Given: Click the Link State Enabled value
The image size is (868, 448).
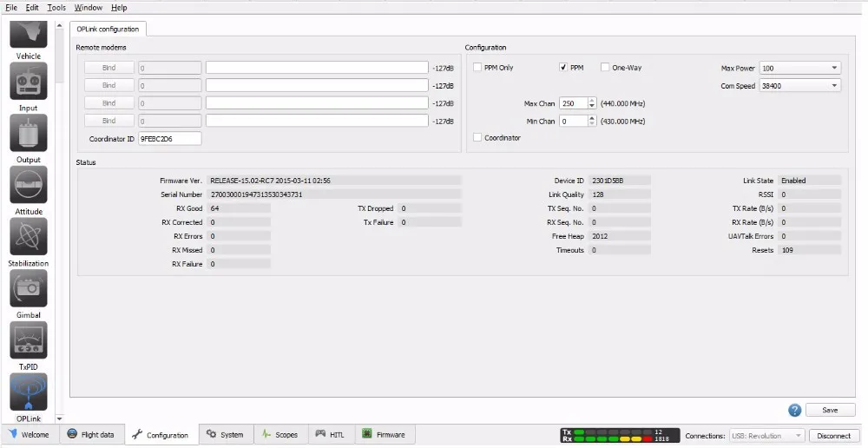Looking at the screenshot, I should click(x=809, y=181).
